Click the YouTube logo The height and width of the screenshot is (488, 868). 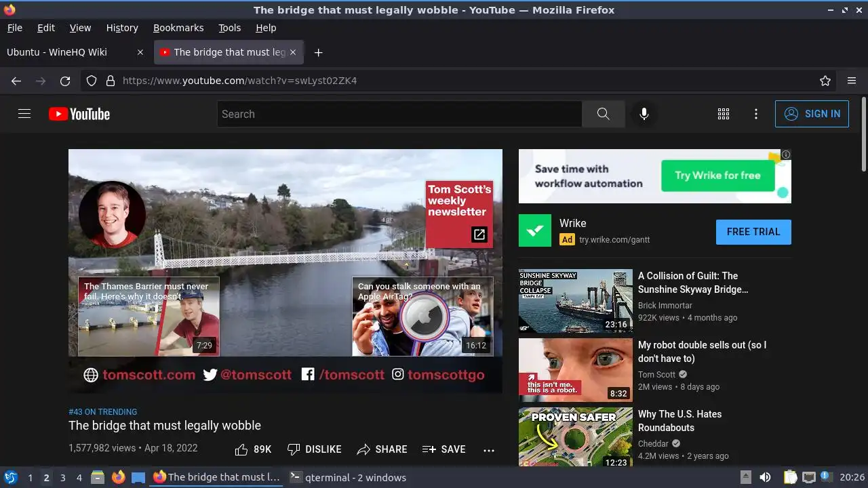tap(79, 114)
